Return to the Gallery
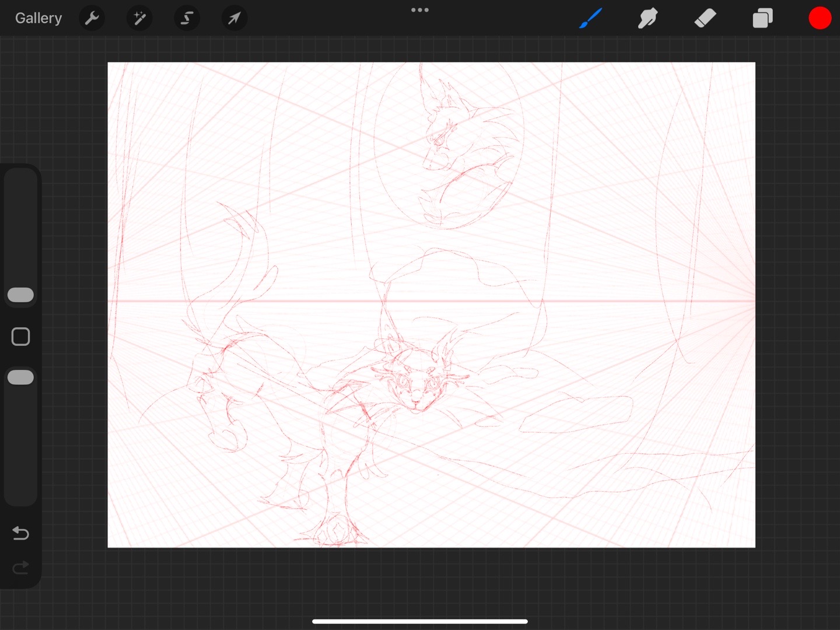This screenshot has width=840, height=630. 38,18
